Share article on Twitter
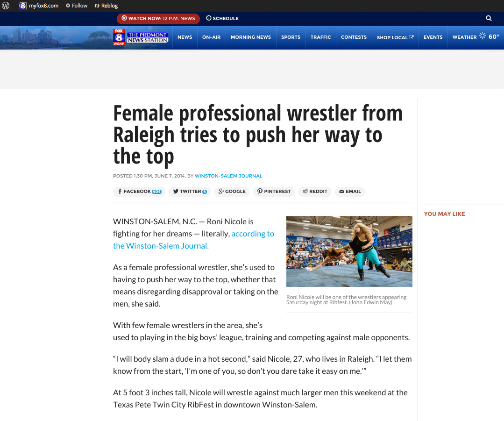The height and width of the screenshot is (421, 504). (190, 192)
